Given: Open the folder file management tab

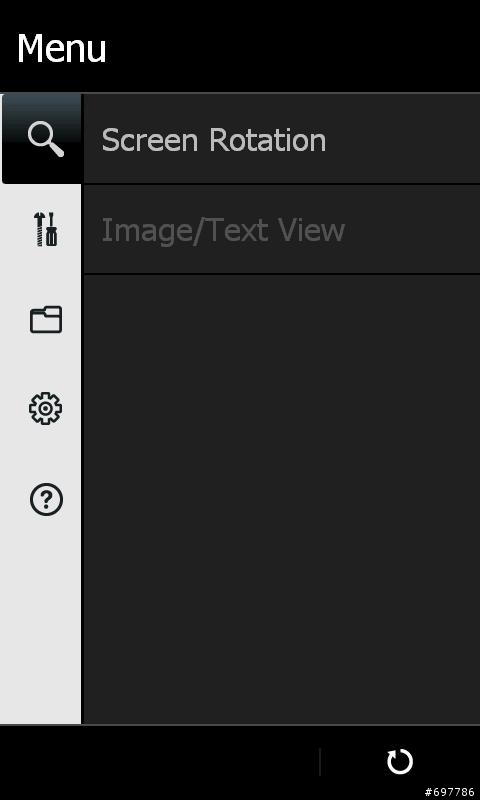Looking at the screenshot, I should pyautogui.click(x=46, y=319).
